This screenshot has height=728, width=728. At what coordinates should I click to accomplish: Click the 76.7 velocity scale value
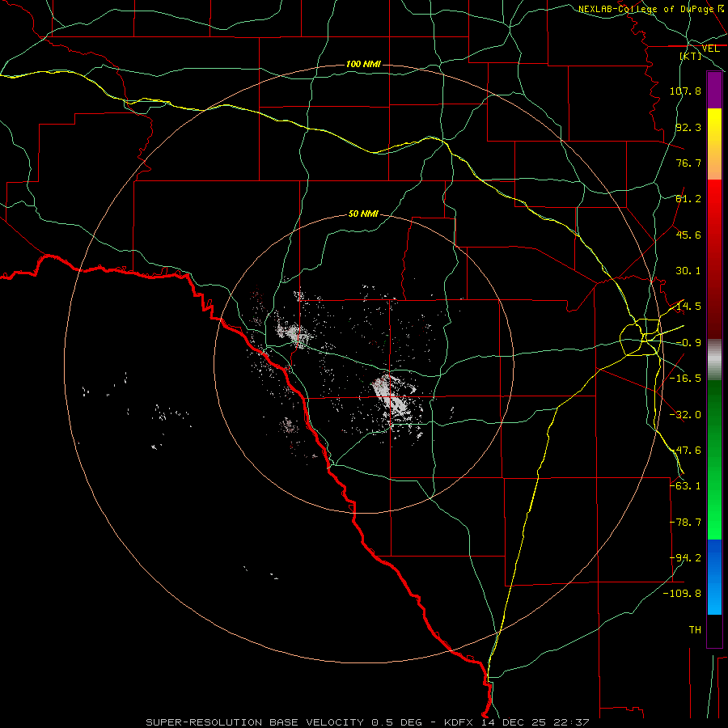688,163
